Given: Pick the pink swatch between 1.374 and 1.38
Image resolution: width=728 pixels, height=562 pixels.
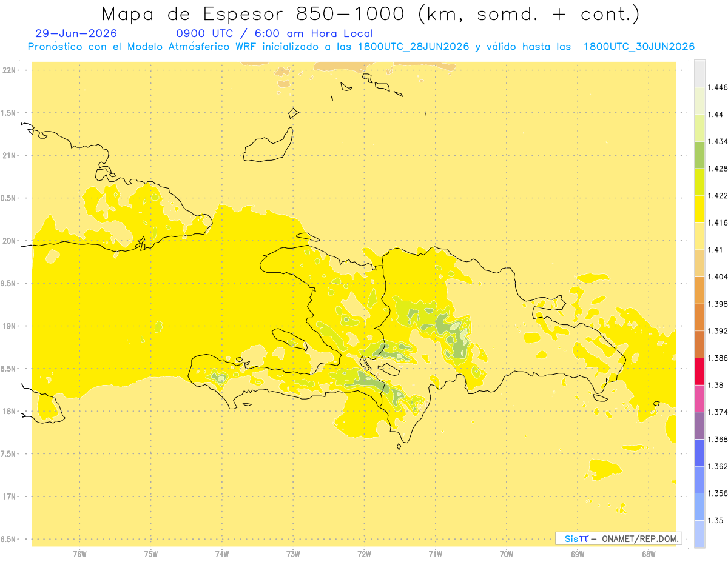Looking at the screenshot, I should (699, 399).
